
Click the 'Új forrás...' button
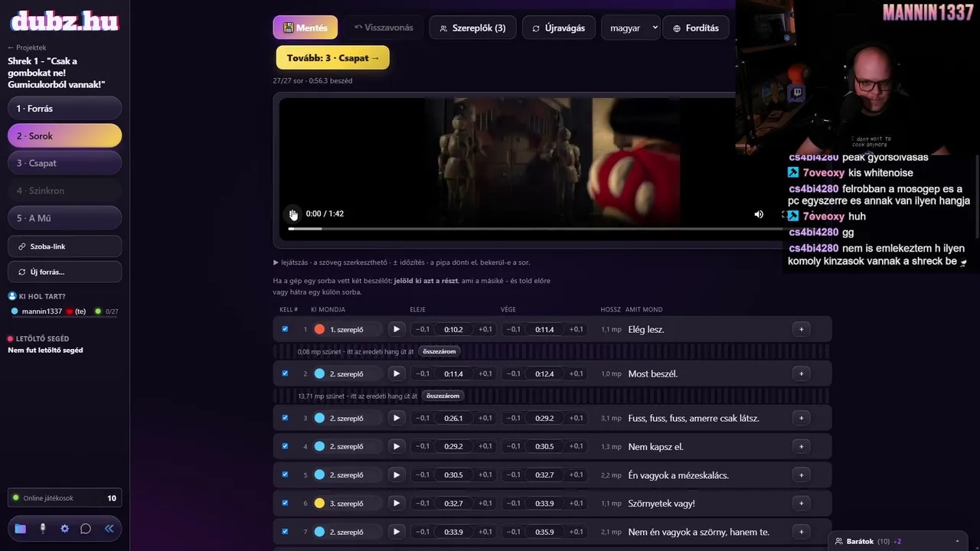[64, 272]
